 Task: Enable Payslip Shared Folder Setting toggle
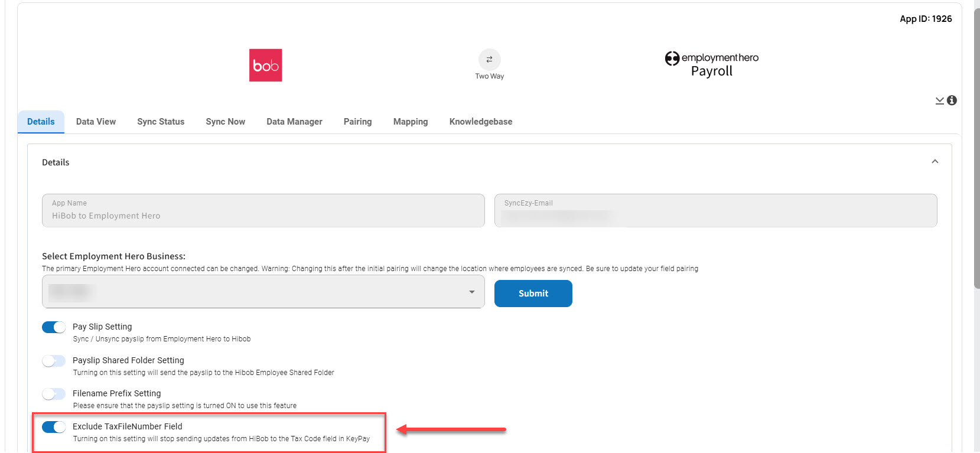(x=54, y=361)
